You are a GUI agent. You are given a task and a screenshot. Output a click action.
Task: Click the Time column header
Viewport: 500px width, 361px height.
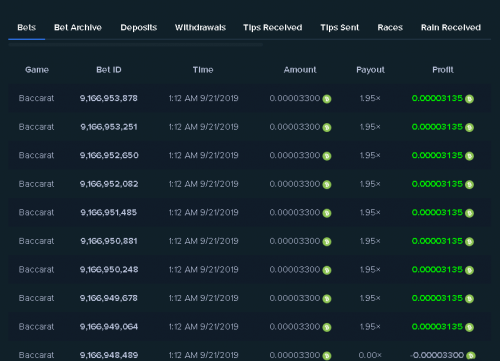[x=203, y=70]
